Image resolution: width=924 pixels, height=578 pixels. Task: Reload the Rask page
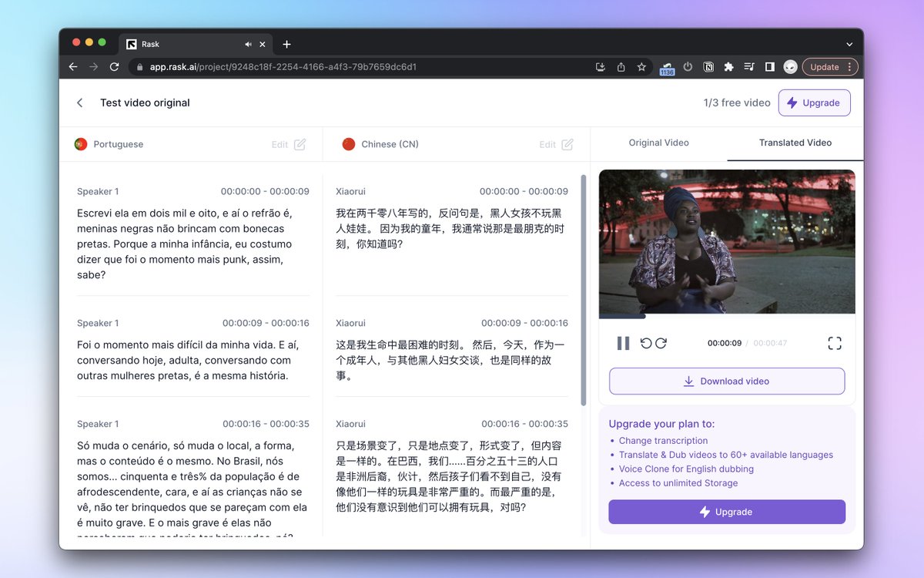coord(114,67)
